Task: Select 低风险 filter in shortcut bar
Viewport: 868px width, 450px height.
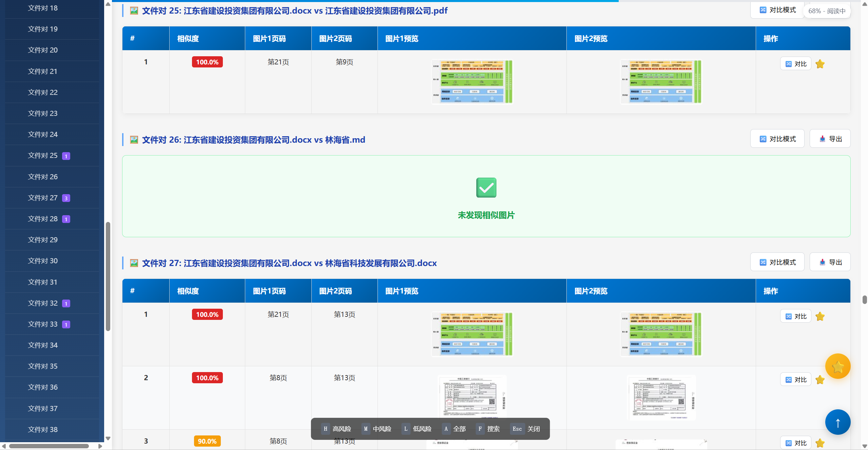Action: pos(417,429)
